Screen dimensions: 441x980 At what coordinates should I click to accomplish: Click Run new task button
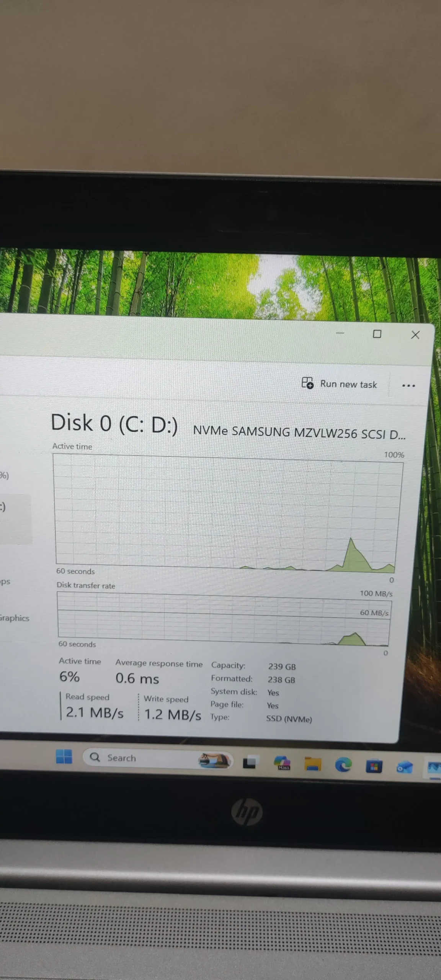[340, 384]
